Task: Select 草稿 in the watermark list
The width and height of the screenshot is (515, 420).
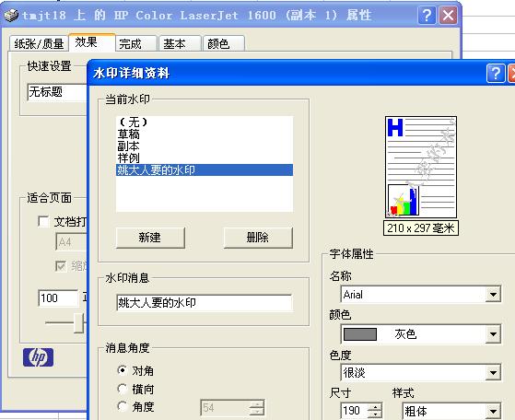Action: (129, 134)
